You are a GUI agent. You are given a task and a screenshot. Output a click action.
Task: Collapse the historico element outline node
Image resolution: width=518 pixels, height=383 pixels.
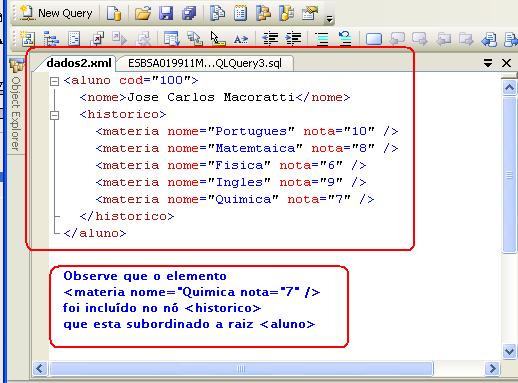click(54, 115)
